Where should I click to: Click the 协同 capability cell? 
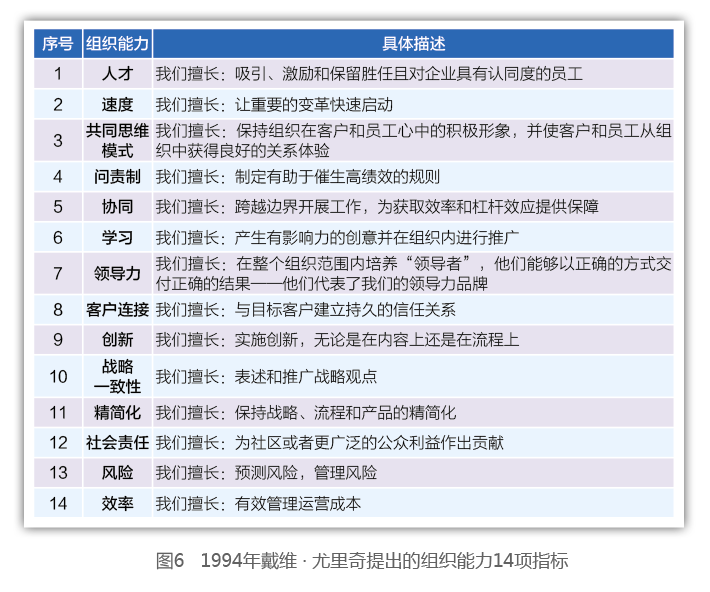[117, 207]
